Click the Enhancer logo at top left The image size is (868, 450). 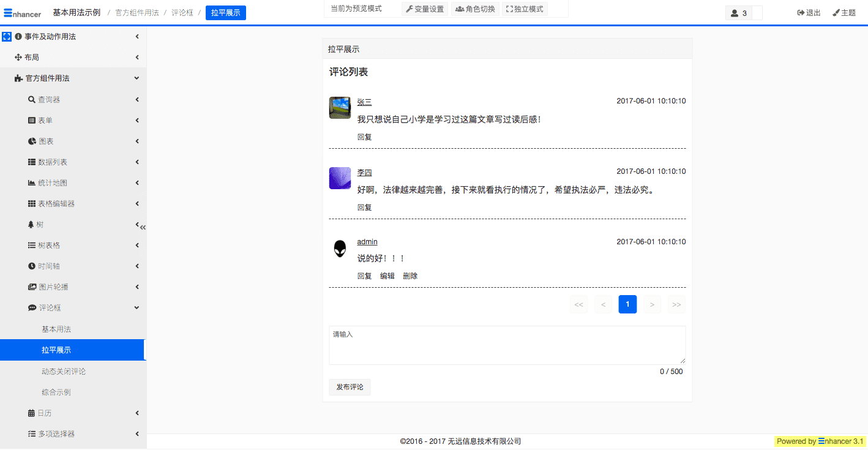tap(22, 12)
